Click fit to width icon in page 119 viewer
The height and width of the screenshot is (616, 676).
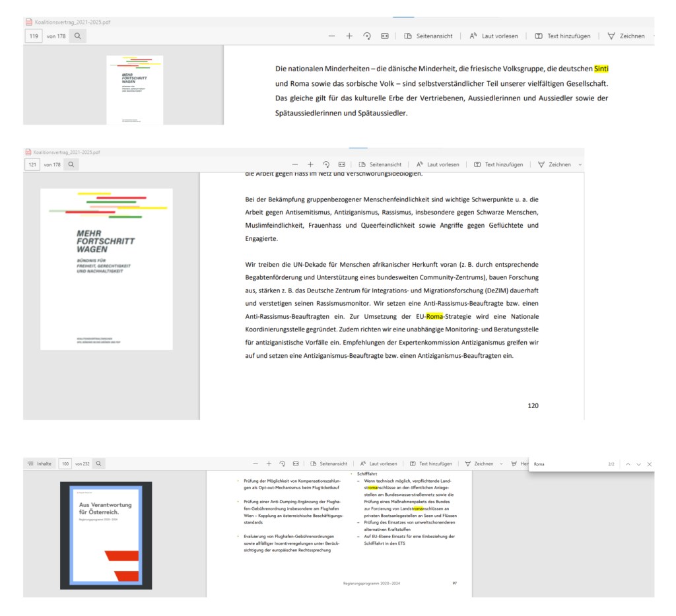[x=384, y=36]
